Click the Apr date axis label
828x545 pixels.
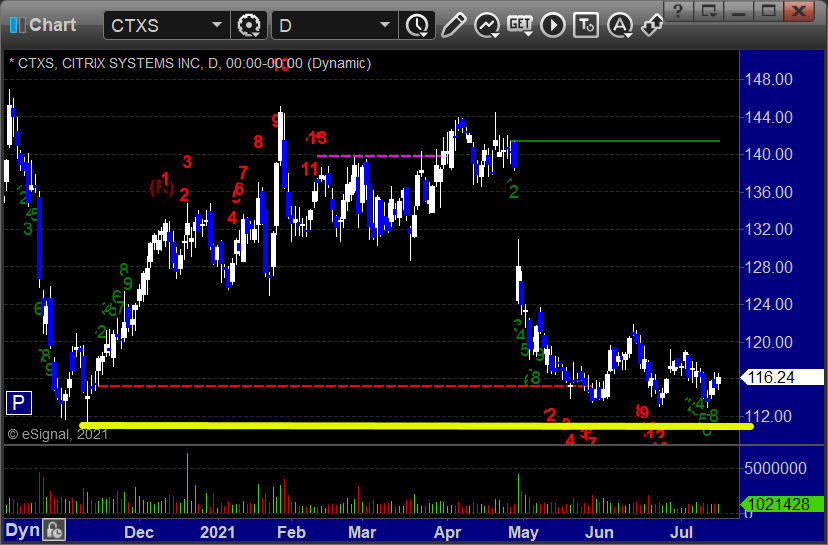[x=447, y=532]
